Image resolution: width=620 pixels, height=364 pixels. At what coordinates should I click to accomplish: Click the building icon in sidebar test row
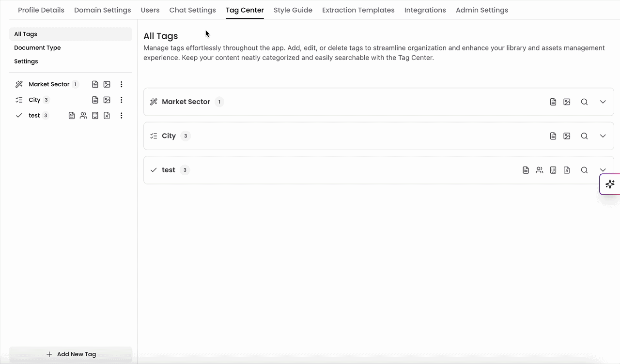(95, 115)
